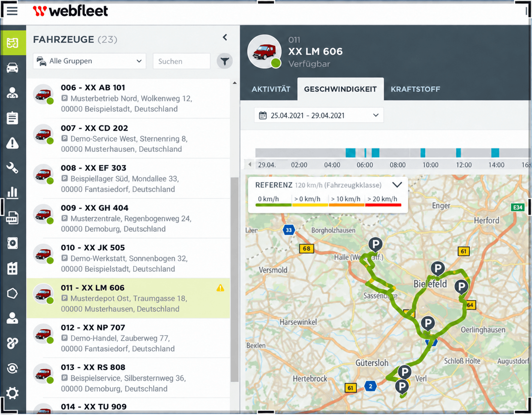Open the reports bar chart sidebar icon

(13, 193)
